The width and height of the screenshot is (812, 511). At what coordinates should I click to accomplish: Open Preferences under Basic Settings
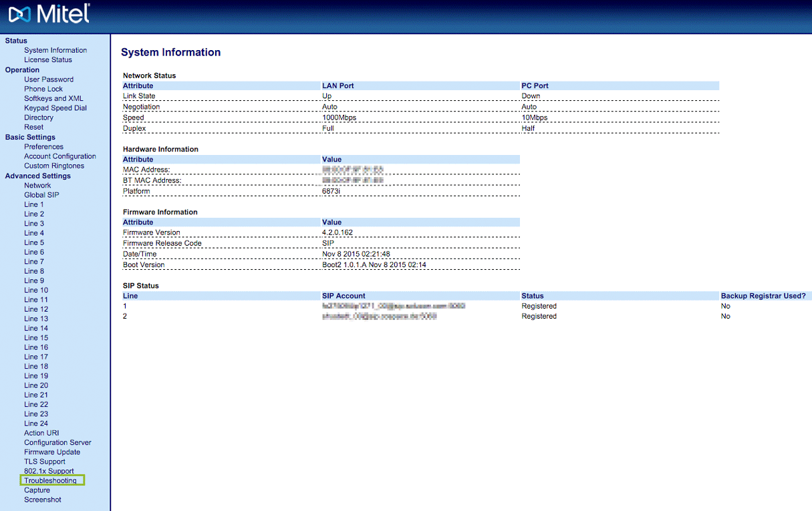coord(44,147)
